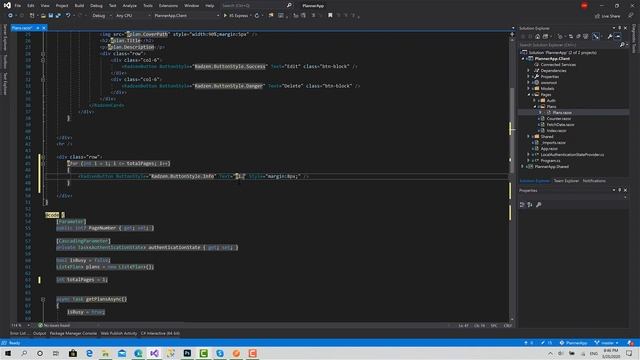Select Counter.razor file
Viewport: 640px width, 360px height.
[558, 118]
